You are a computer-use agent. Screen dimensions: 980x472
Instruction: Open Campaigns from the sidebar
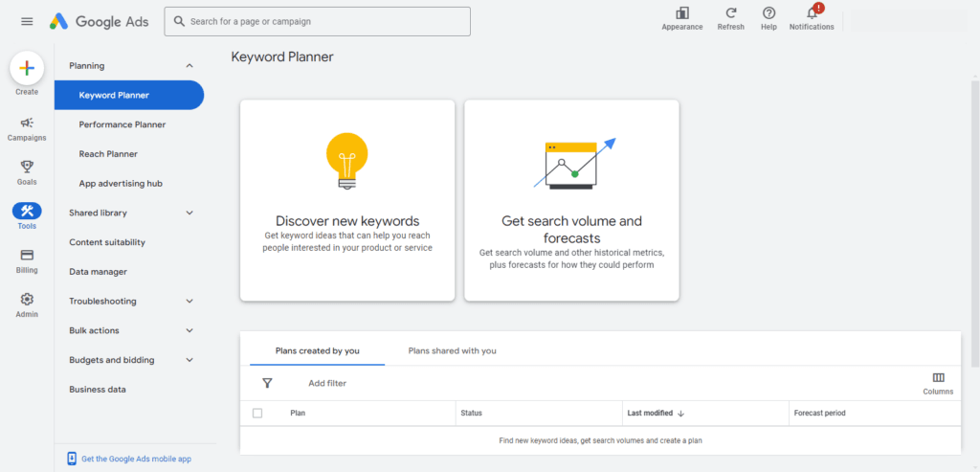point(27,129)
